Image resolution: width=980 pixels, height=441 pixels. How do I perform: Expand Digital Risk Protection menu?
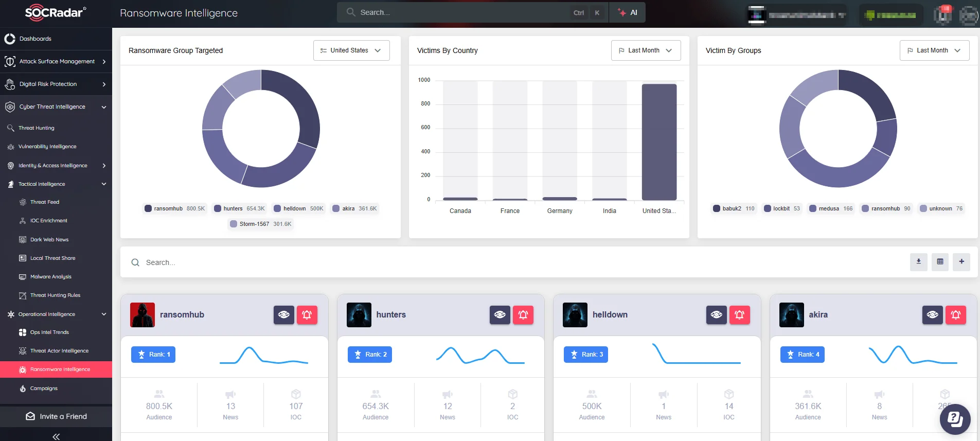56,84
